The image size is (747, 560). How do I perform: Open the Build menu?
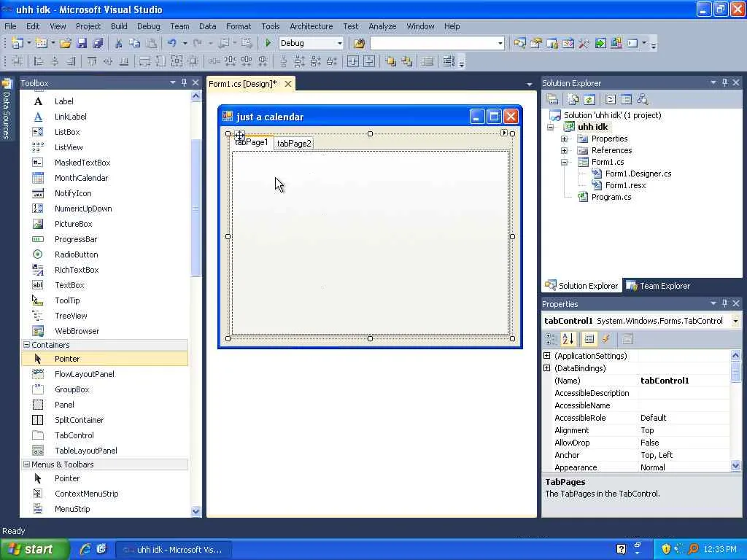[x=119, y=26]
